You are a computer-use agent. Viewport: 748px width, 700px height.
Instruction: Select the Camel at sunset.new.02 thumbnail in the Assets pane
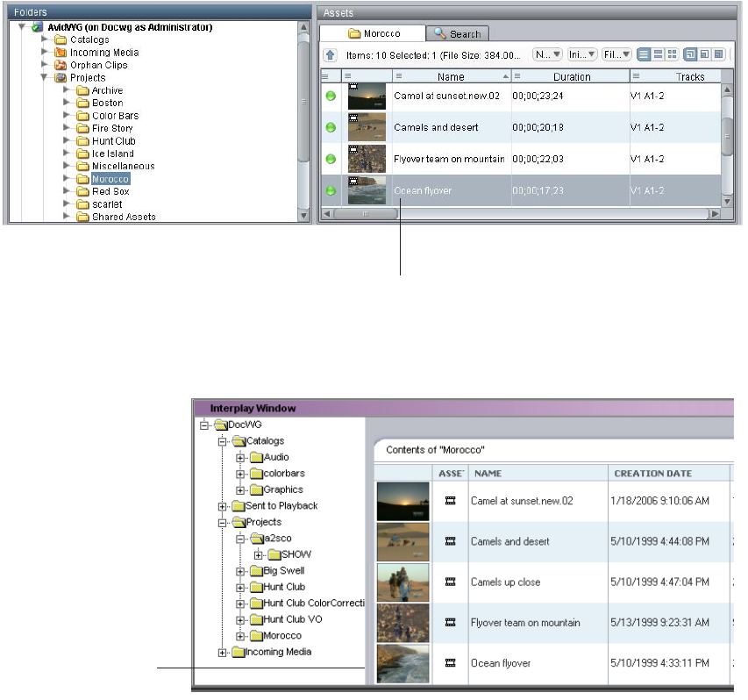[367, 96]
